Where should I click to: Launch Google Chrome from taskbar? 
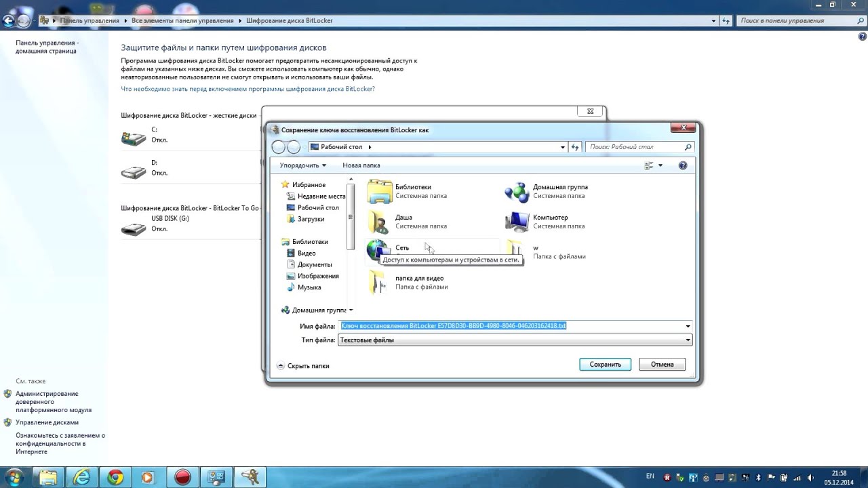(x=115, y=477)
